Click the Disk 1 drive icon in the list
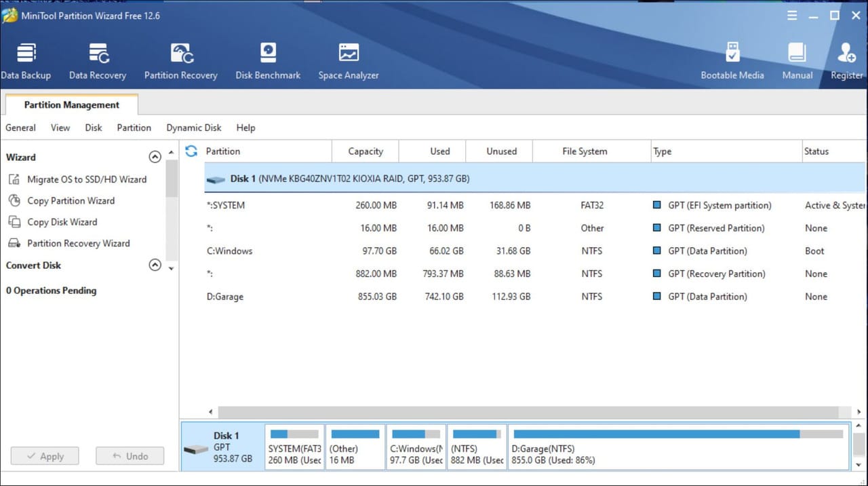This screenshot has width=868, height=486. pyautogui.click(x=216, y=180)
